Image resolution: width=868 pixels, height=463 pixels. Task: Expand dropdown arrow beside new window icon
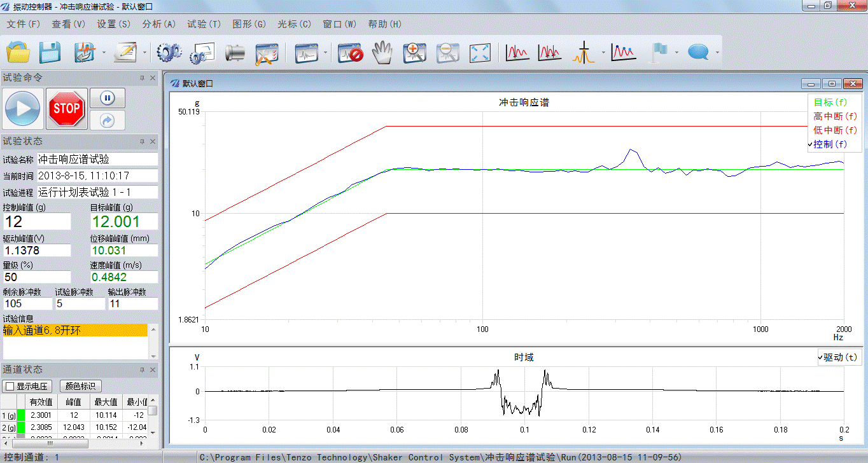click(x=326, y=53)
